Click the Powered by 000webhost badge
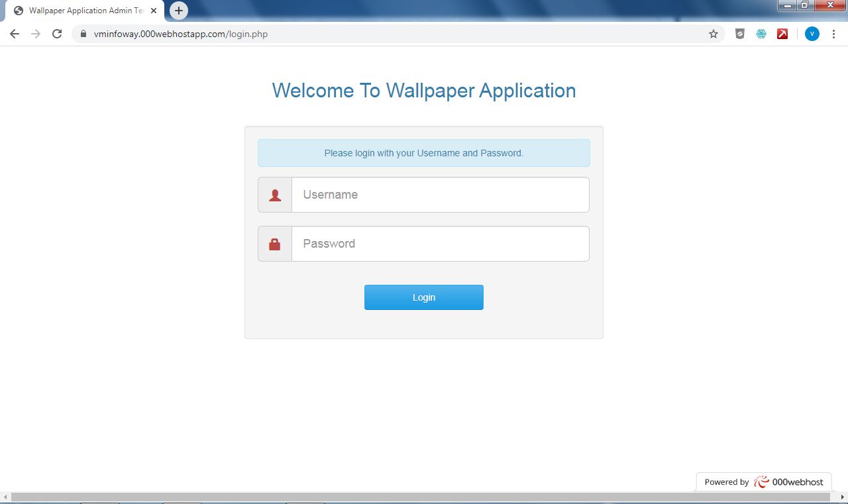The height and width of the screenshot is (504, 848). click(764, 482)
